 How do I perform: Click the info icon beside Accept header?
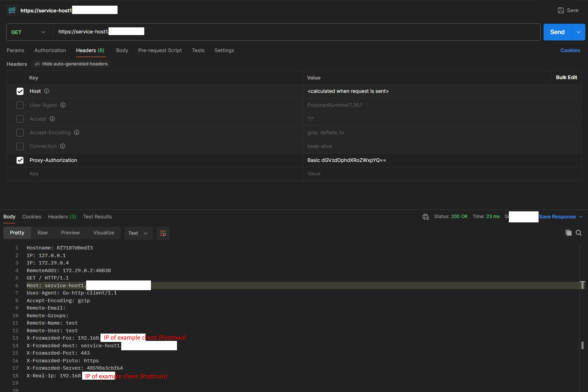coord(52,119)
